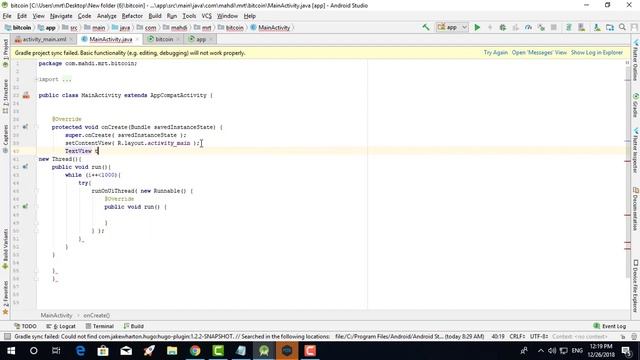Image resolution: width=640 pixels, height=360 pixels.
Task: Toggle the 2: Favorites tool window
Action: click(5, 298)
